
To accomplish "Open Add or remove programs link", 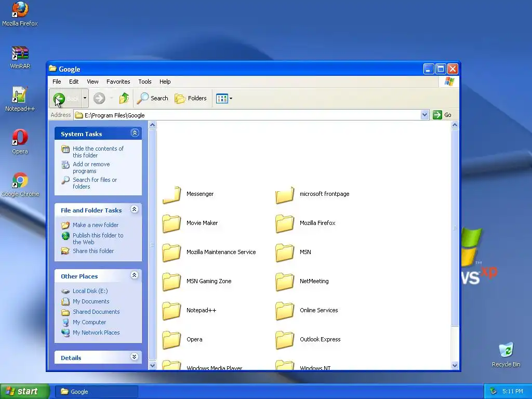I will (x=91, y=168).
